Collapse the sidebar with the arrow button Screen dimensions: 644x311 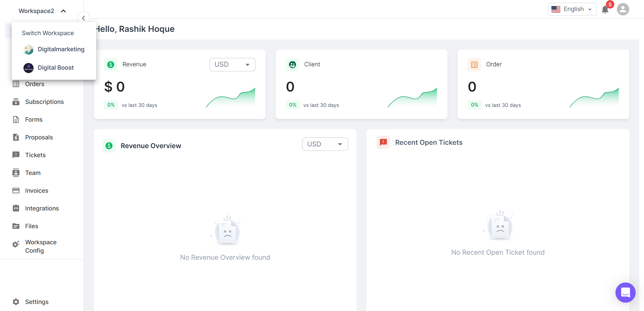point(83,18)
